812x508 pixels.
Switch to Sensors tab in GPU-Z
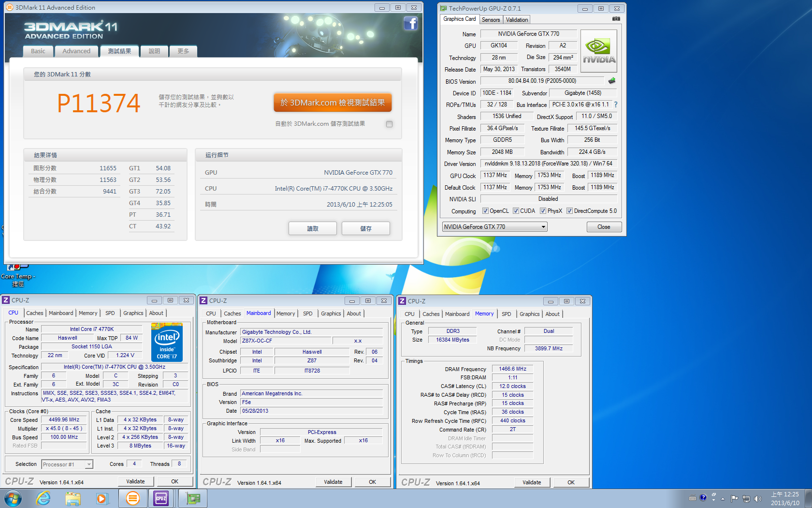click(491, 20)
